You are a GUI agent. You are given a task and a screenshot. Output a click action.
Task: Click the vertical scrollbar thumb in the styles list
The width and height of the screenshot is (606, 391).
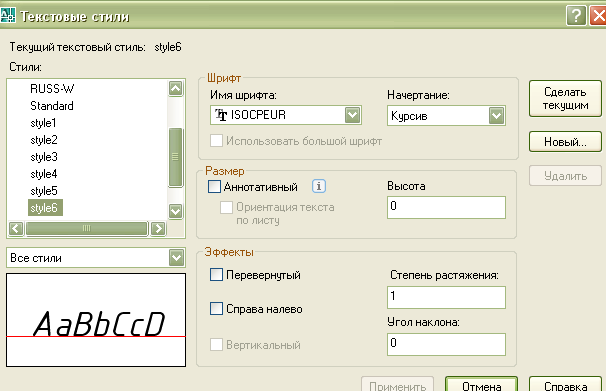tap(175, 157)
